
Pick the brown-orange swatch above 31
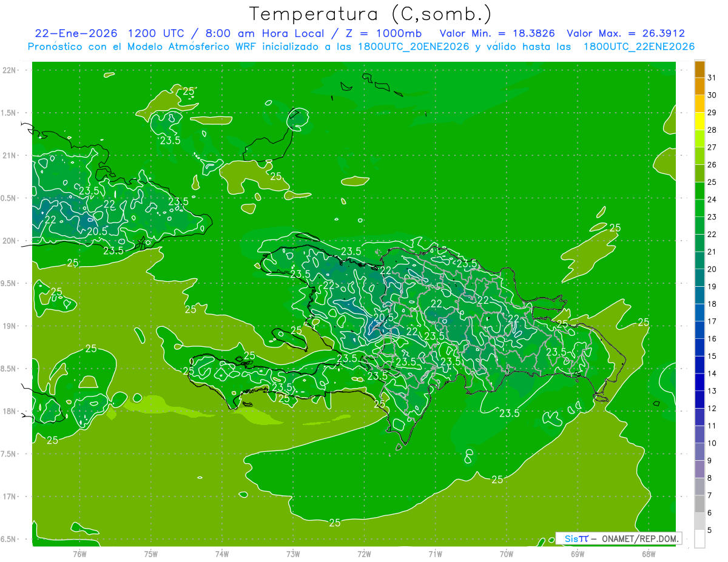[x=699, y=69]
